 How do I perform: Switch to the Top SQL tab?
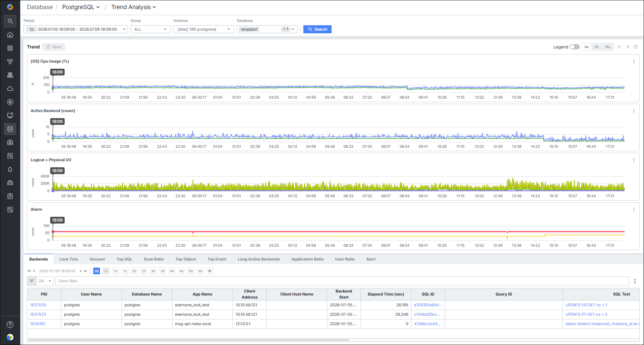point(124,259)
